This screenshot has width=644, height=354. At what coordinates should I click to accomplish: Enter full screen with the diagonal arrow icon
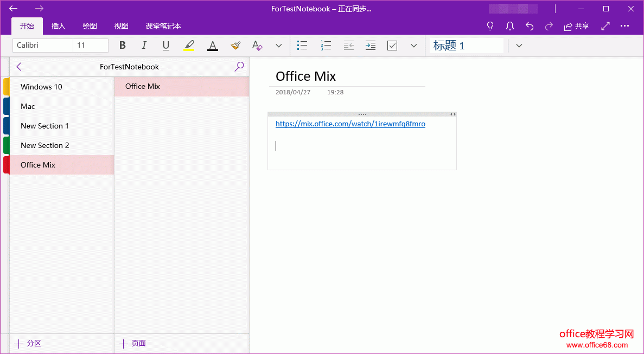(605, 25)
